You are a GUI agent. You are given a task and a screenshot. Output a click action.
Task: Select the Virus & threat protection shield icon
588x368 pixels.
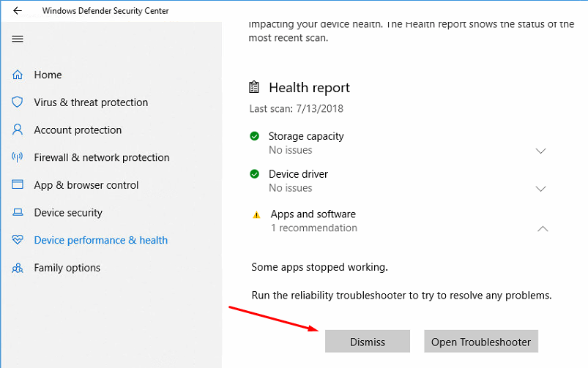coord(18,102)
